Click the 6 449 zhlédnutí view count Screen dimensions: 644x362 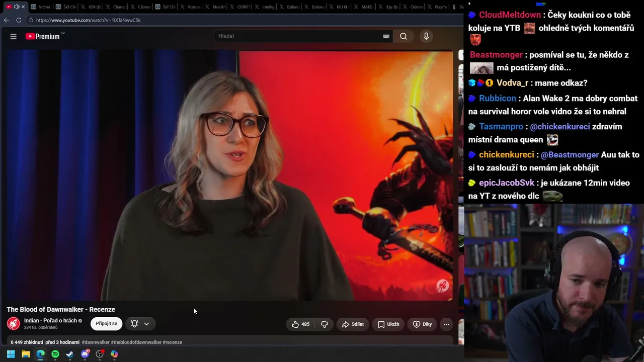(27, 342)
